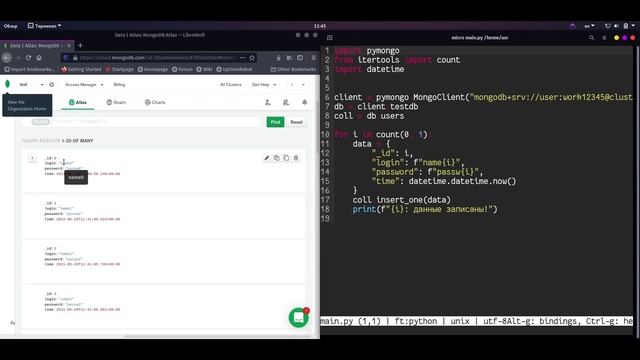The height and width of the screenshot is (360, 640).
Task: Expand the document with _id 0
Action: (x=32, y=158)
